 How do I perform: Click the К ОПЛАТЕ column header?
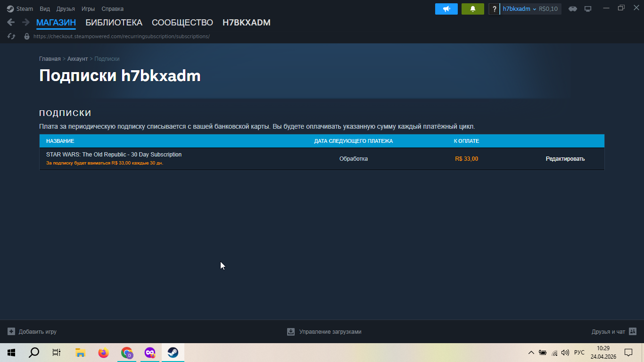click(467, 141)
